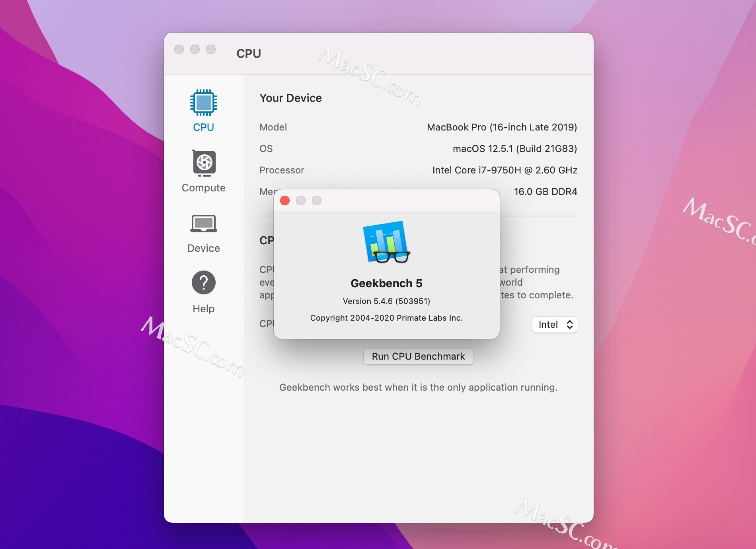The image size is (756, 549).
Task: Click the Your Device heading
Action: tap(290, 98)
